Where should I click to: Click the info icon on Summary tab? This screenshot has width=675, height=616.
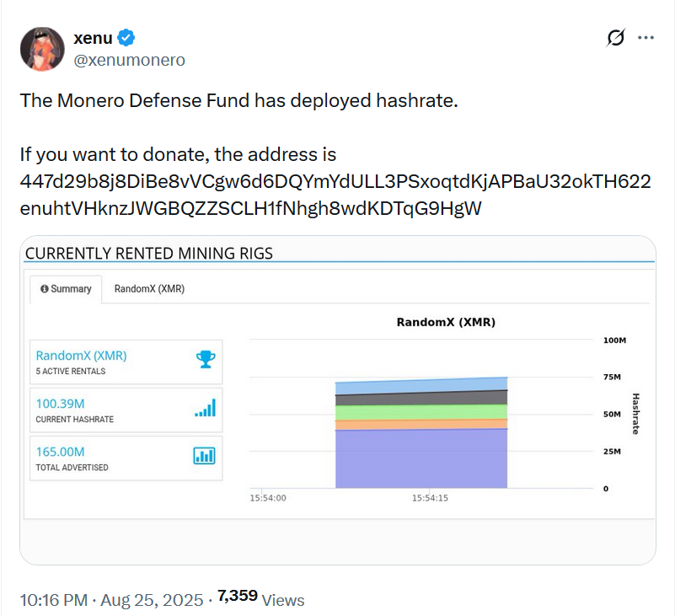(x=44, y=289)
